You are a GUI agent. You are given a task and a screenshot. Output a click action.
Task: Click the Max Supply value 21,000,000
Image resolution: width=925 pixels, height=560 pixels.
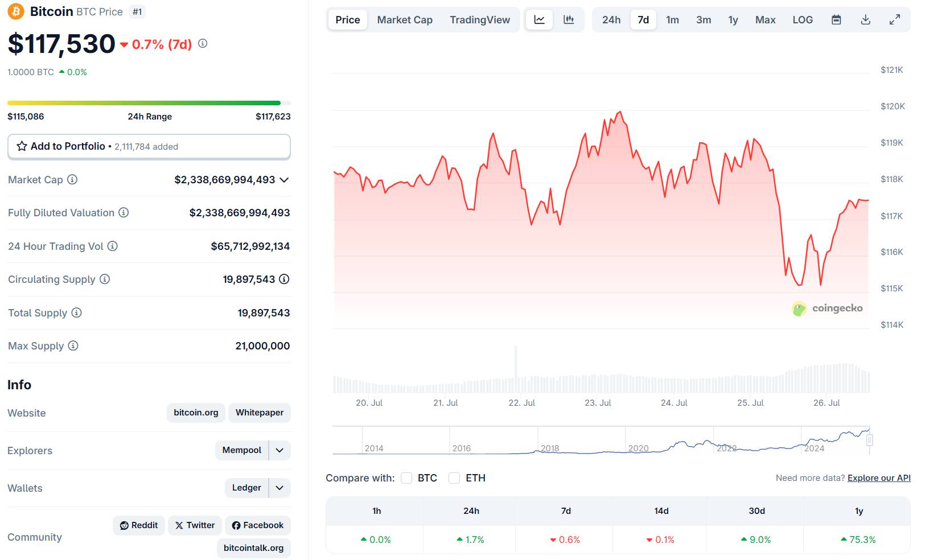pos(262,346)
